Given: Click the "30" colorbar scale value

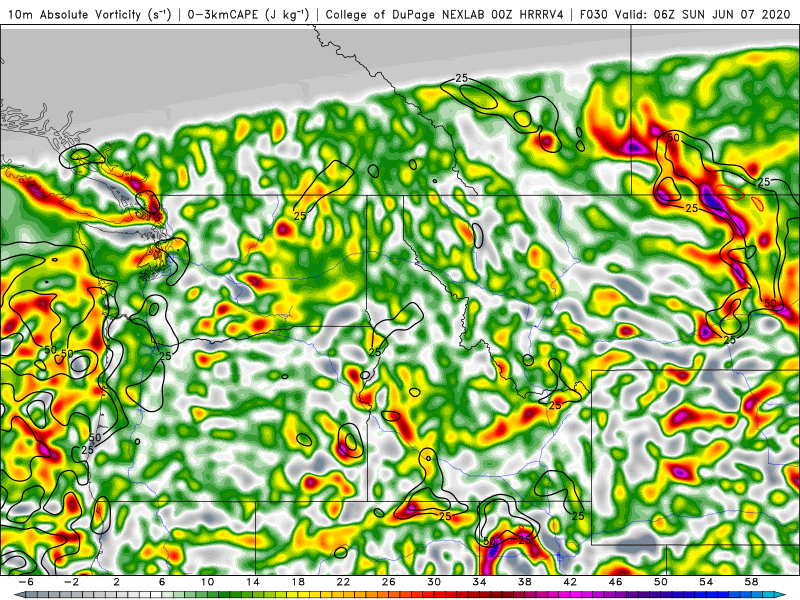Looking at the screenshot, I should [434, 582].
